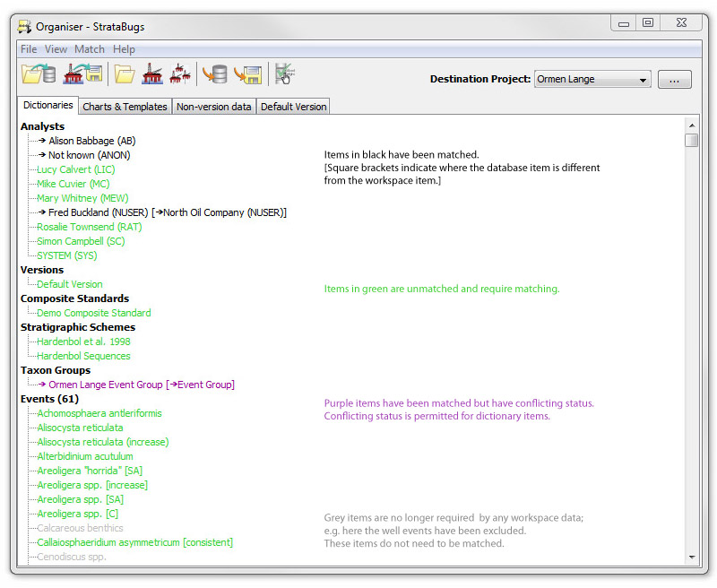Click the single oil rig well icon
This screenshot has width=717, height=588.
point(151,74)
